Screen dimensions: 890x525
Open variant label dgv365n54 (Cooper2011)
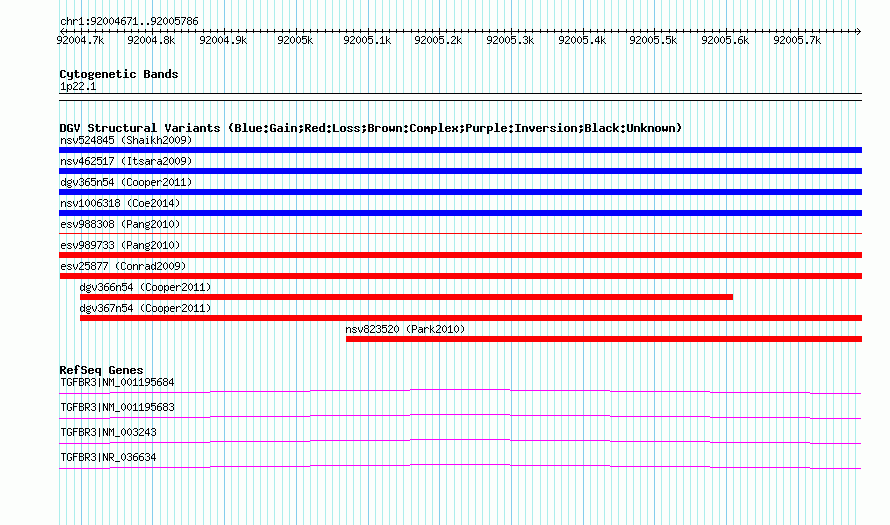[126, 182]
